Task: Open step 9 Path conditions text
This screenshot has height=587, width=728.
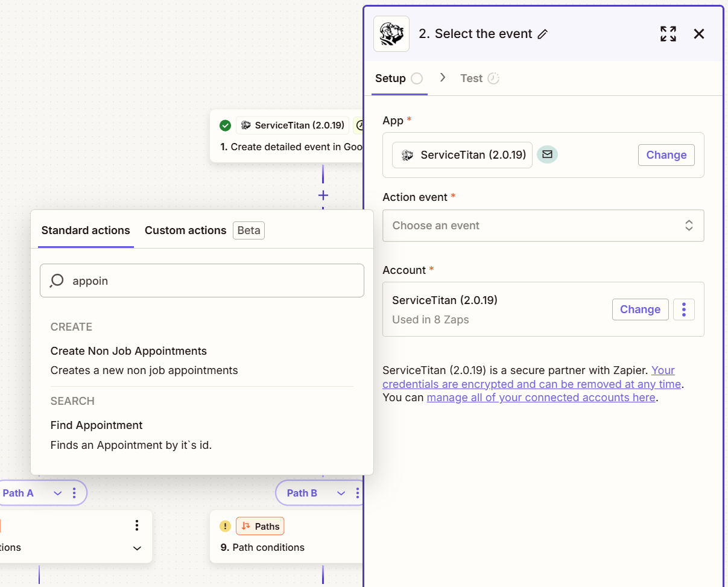Action: 262,547
